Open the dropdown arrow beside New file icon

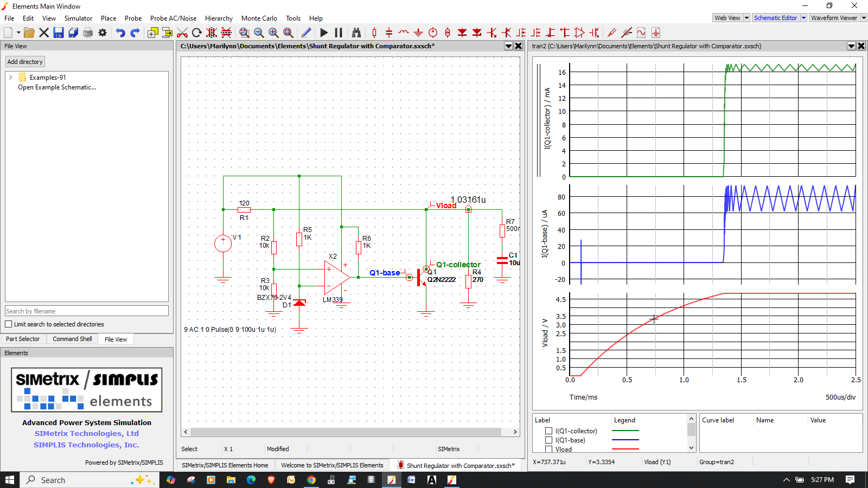(x=18, y=33)
